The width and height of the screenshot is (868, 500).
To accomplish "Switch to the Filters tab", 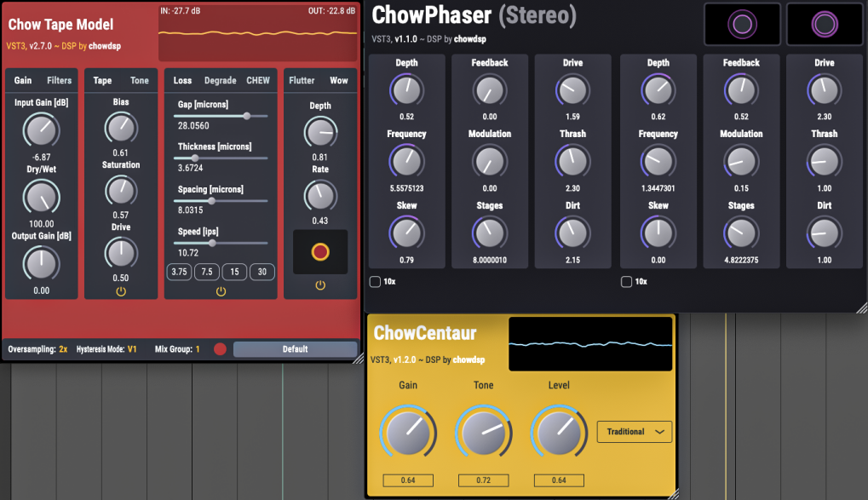I will pyautogui.click(x=60, y=80).
